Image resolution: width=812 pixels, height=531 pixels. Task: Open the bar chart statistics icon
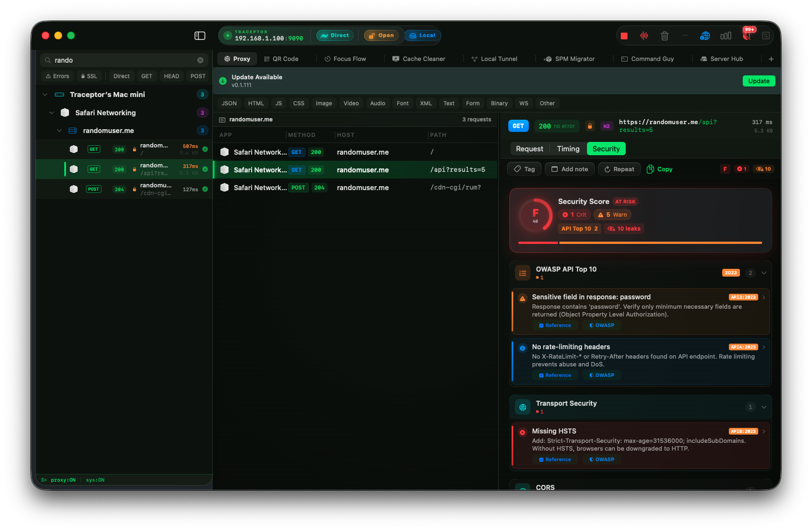pos(726,36)
